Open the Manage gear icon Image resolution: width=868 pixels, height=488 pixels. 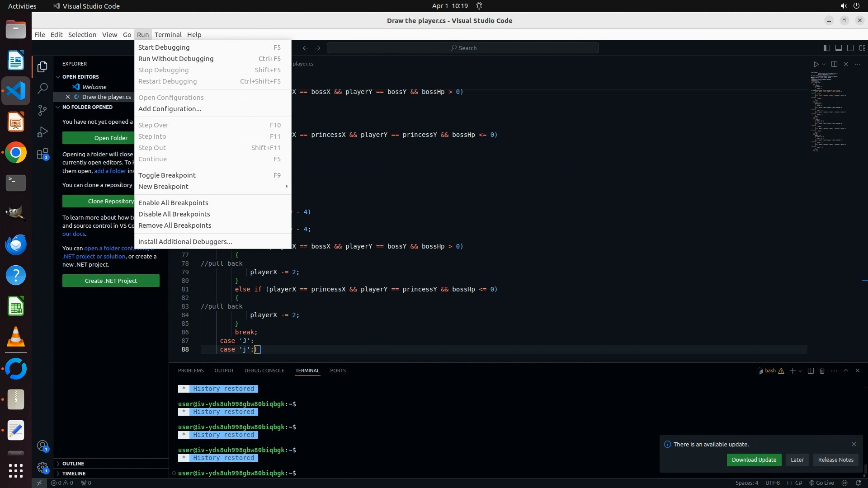coord(42,467)
